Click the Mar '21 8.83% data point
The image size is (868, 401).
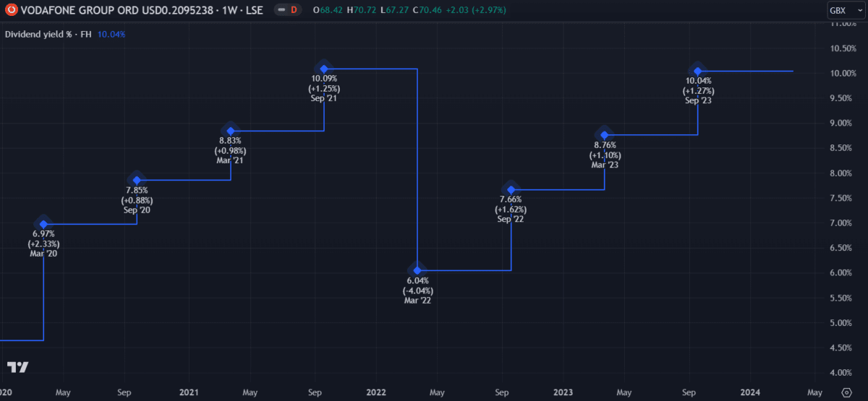[231, 131]
